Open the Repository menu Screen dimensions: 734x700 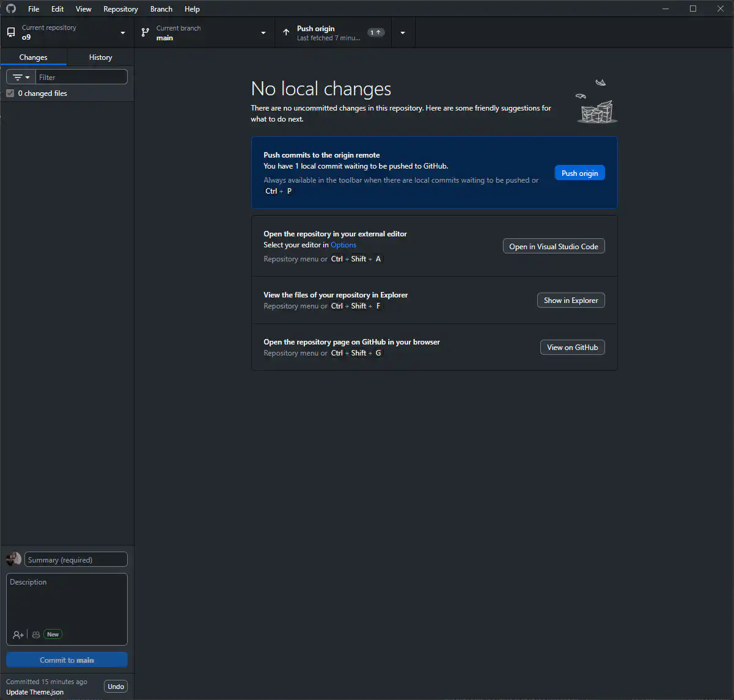120,9
